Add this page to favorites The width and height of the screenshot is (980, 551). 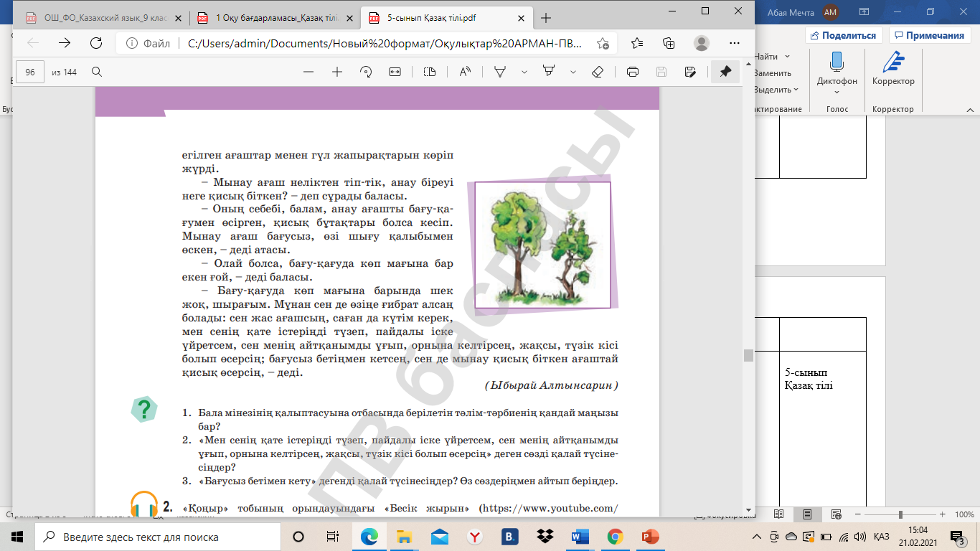point(603,43)
